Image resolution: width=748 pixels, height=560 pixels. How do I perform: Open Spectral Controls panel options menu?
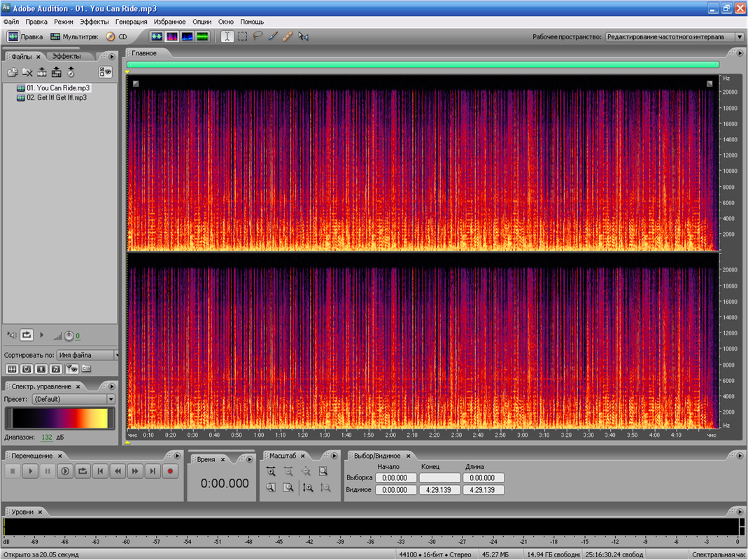coord(112,386)
